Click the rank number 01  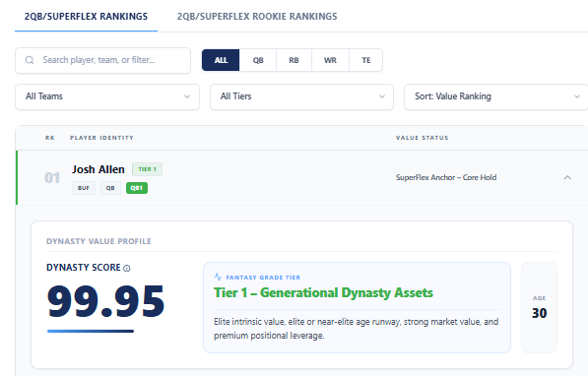pos(52,178)
